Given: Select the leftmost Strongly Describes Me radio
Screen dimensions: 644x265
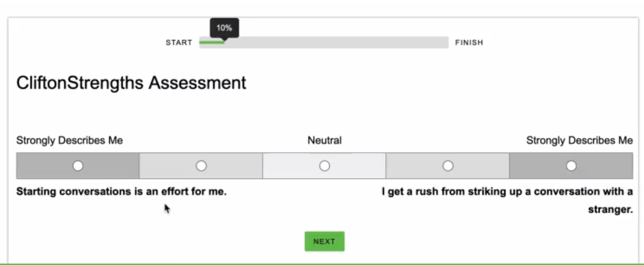Looking at the screenshot, I should click(77, 166).
